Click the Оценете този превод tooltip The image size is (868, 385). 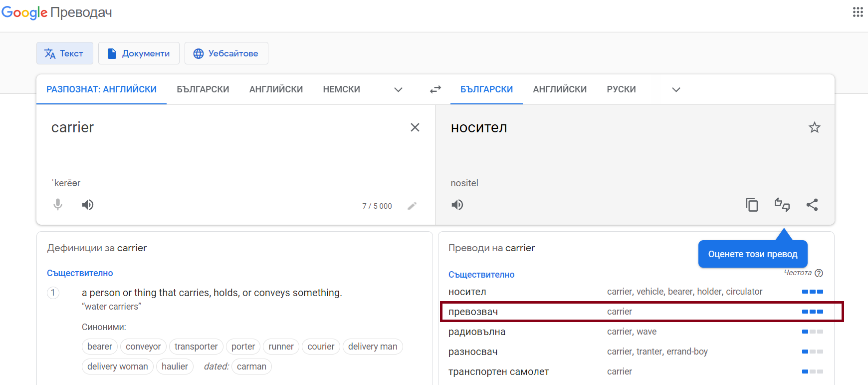click(x=753, y=254)
